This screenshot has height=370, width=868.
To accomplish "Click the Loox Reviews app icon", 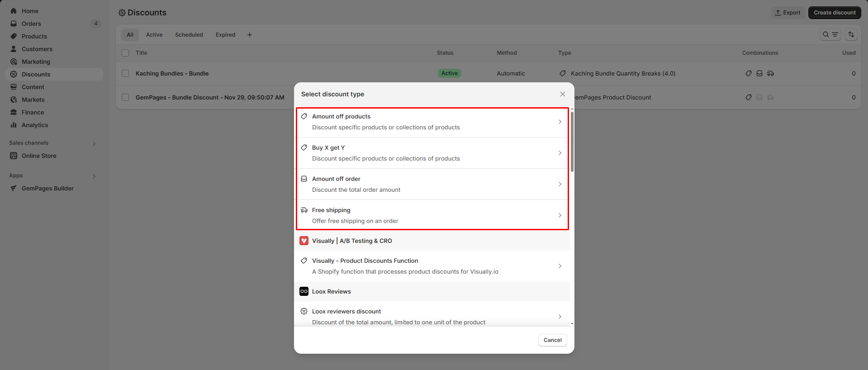I will 304,291.
